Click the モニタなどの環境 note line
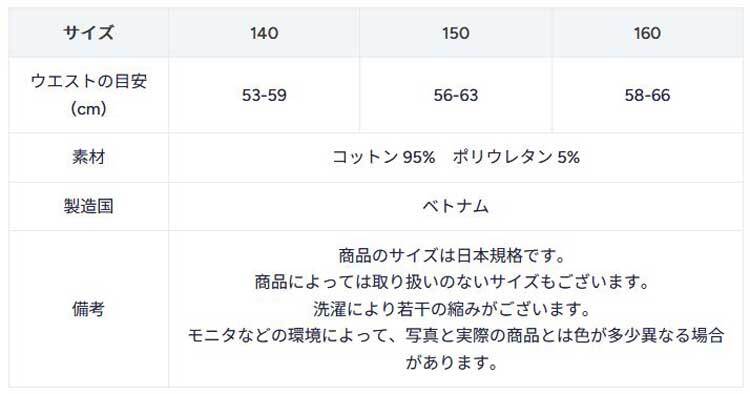 pos(455,335)
